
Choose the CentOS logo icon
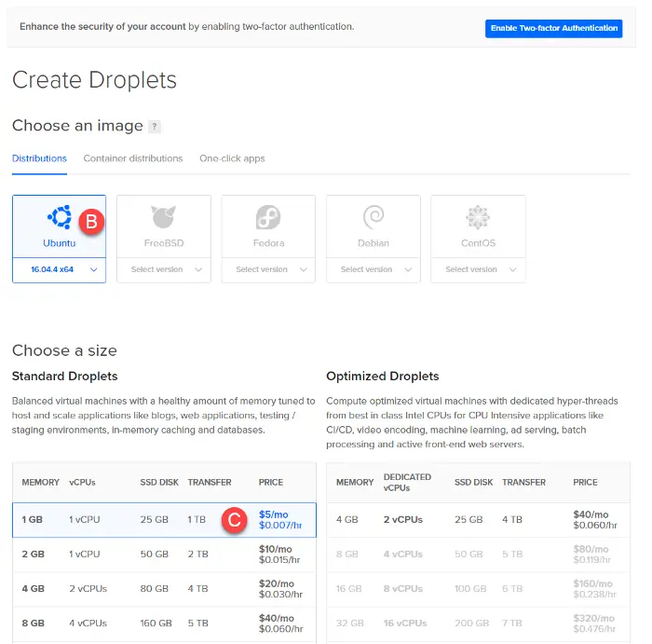[x=478, y=217]
